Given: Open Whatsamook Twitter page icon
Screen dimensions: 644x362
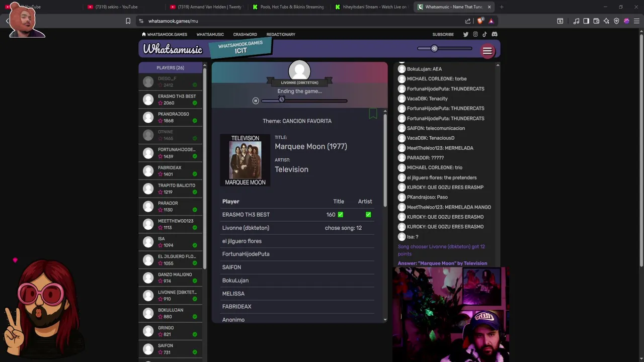Looking at the screenshot, I should click(x=465, y=34).
